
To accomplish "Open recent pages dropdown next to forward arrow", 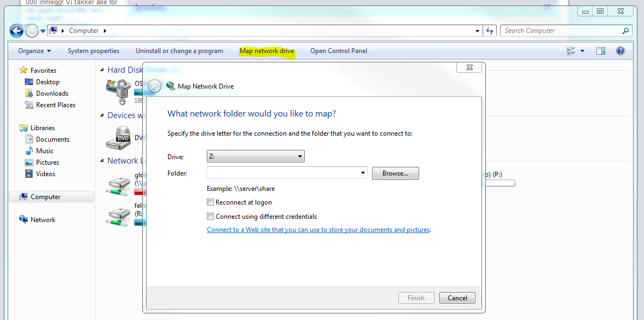I will (x=43, y=31).
